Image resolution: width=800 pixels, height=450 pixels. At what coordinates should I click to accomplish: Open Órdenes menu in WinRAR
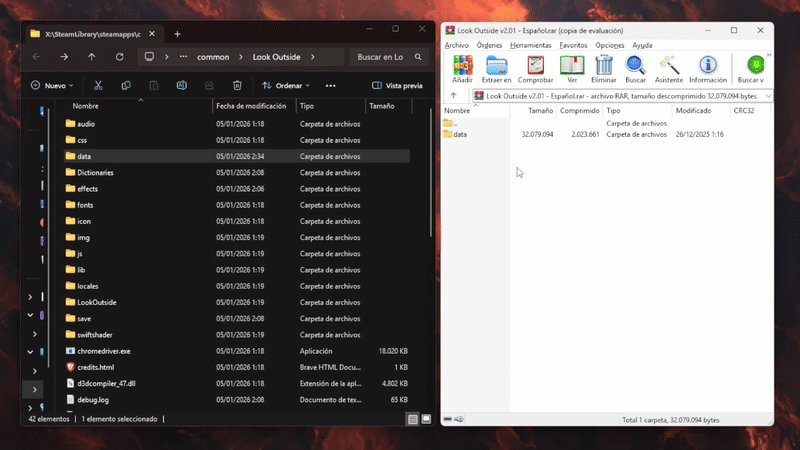point(489,45)
